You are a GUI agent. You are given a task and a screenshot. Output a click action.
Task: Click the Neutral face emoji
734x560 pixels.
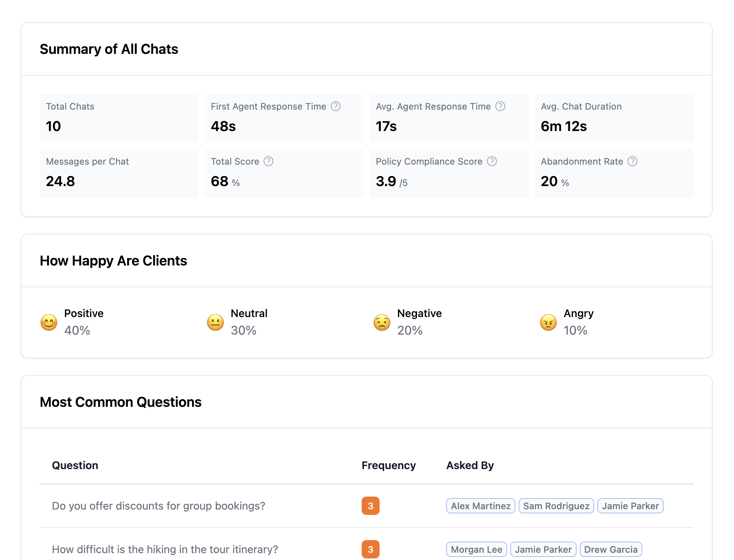point(215,322)
